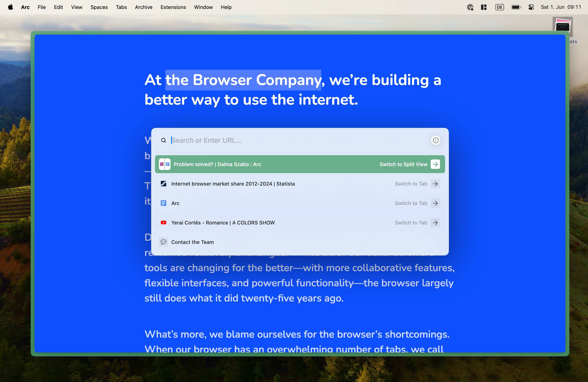Open the Window menu

tap(203, 7)
